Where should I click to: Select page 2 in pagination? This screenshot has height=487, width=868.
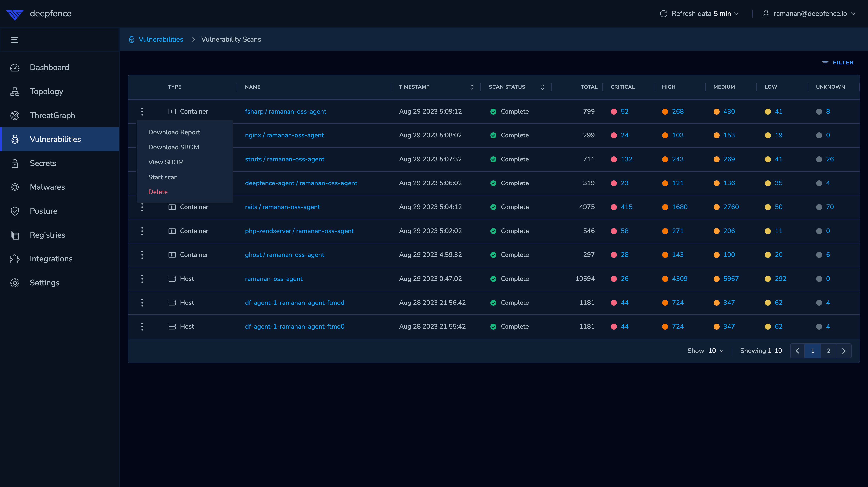[829, 351]
